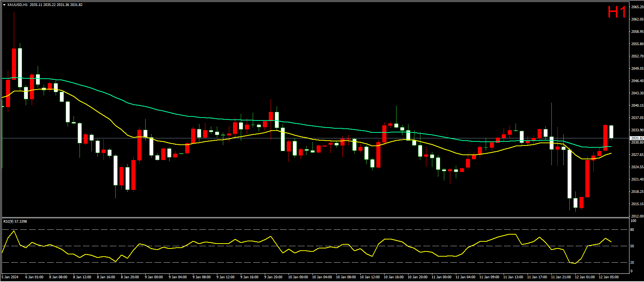Click the 9 Jan 00:00 time label

click(154, 277)
